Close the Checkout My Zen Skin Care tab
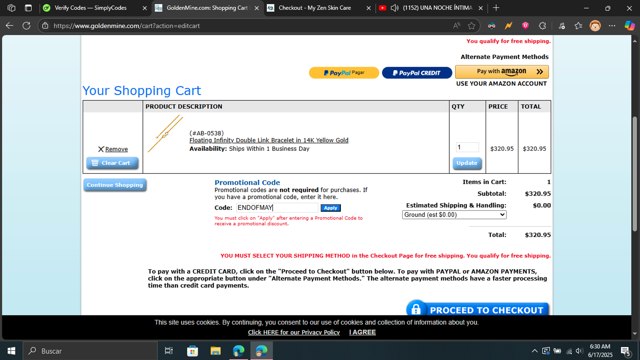640x360 pixels. 369,8
